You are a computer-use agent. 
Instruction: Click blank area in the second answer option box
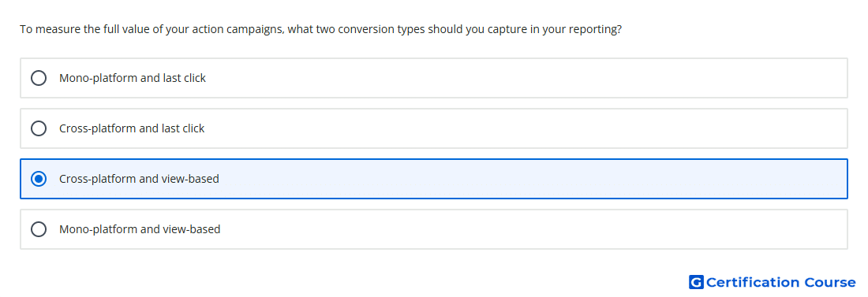tap(526, 128)
